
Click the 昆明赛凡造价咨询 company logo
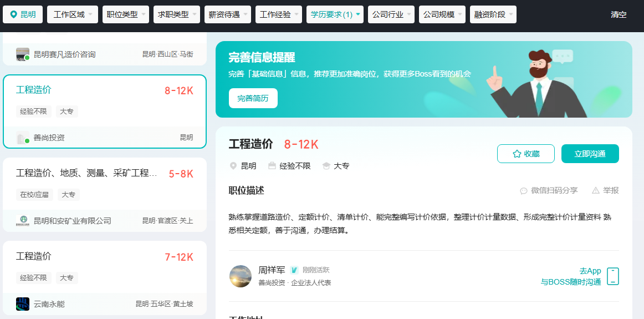tap(23, 54)
